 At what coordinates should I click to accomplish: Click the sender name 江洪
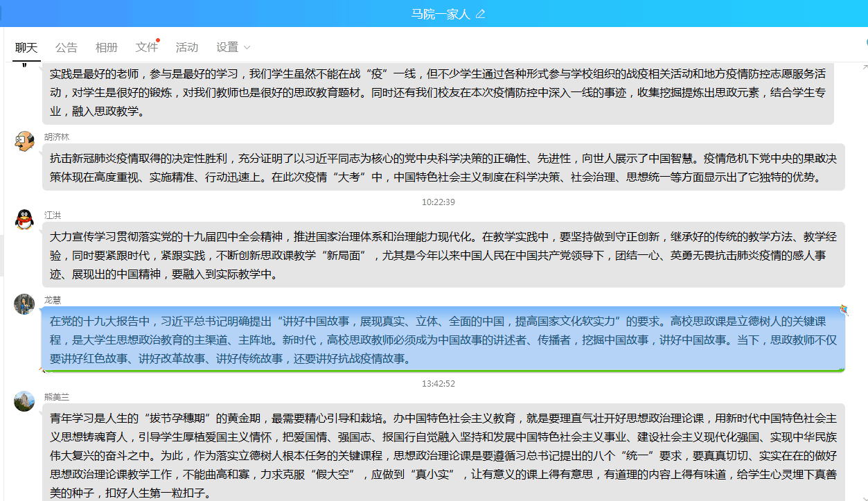point(53,215)
